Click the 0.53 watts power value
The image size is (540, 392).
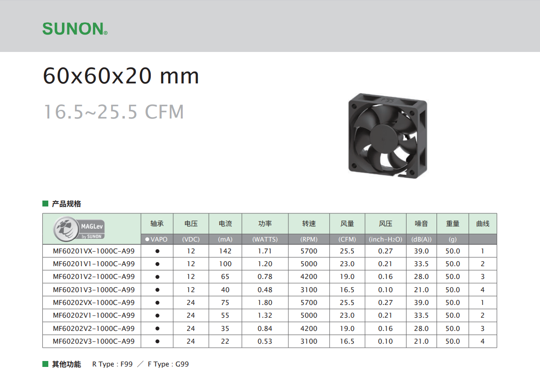click(x=265, y=341)
